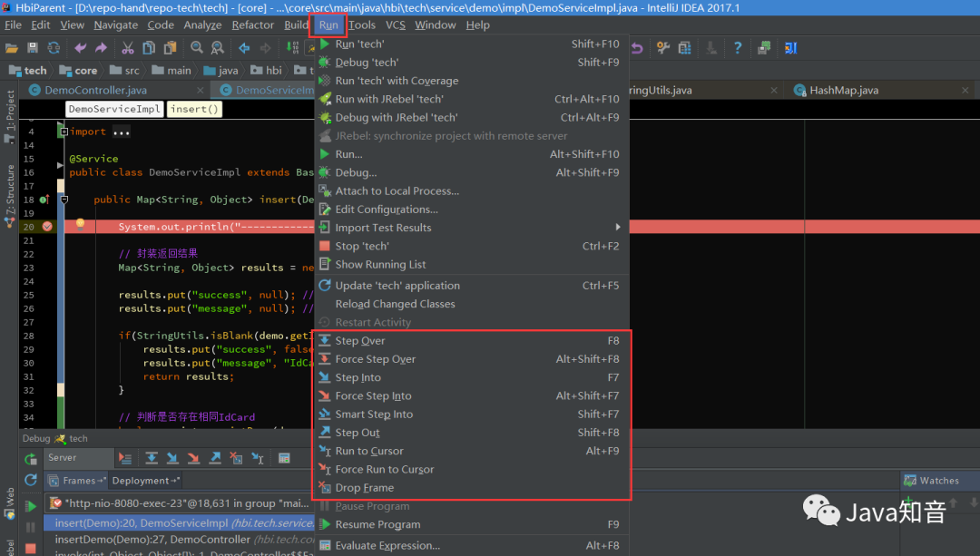The width and height of the screenshot is (980, 556).
Task: Click the Synchronize toolbar icon
Action: pyautogui.click(x=54, y=48)
